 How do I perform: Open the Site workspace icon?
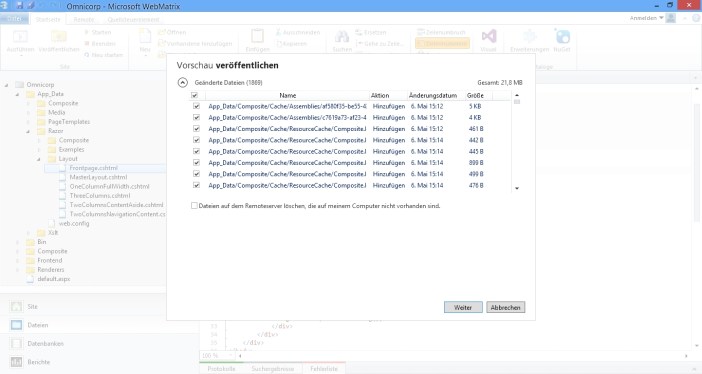[17, 306]
